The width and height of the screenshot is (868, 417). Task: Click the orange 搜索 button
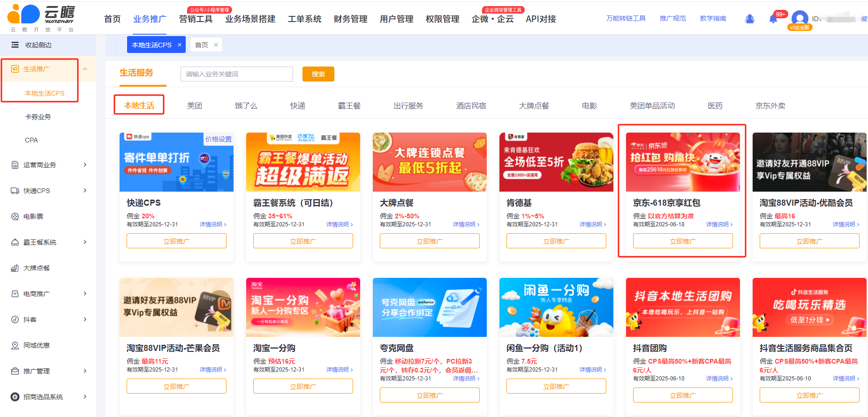click(318, 74)
